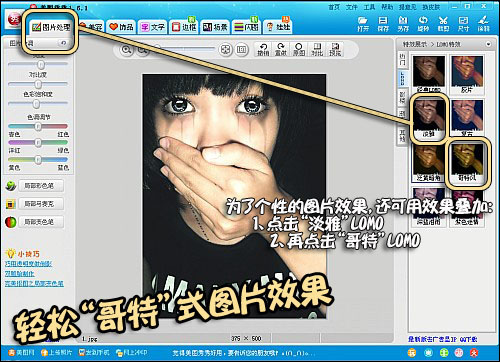Viewport: 500px width, 362px height.
Task: Open the third tip link under 小技巧
Action: click(x=34, y=284)
